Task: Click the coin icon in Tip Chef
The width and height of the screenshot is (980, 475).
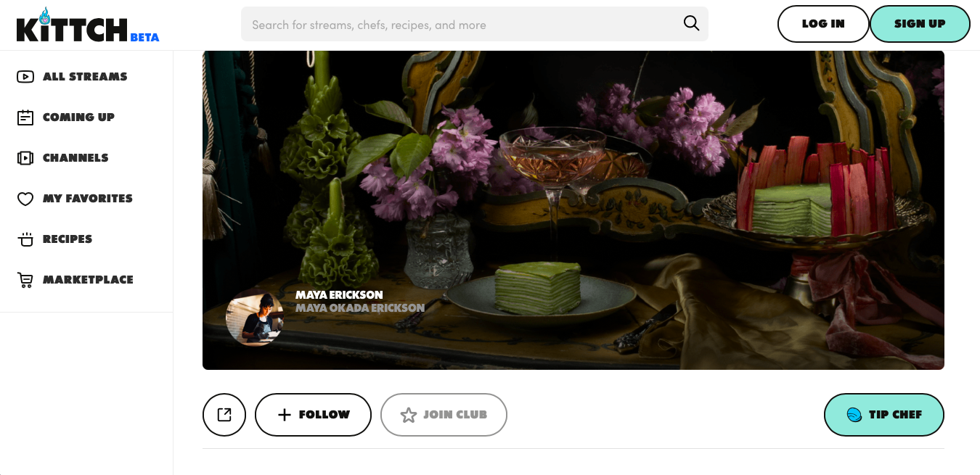Action: 854,415
